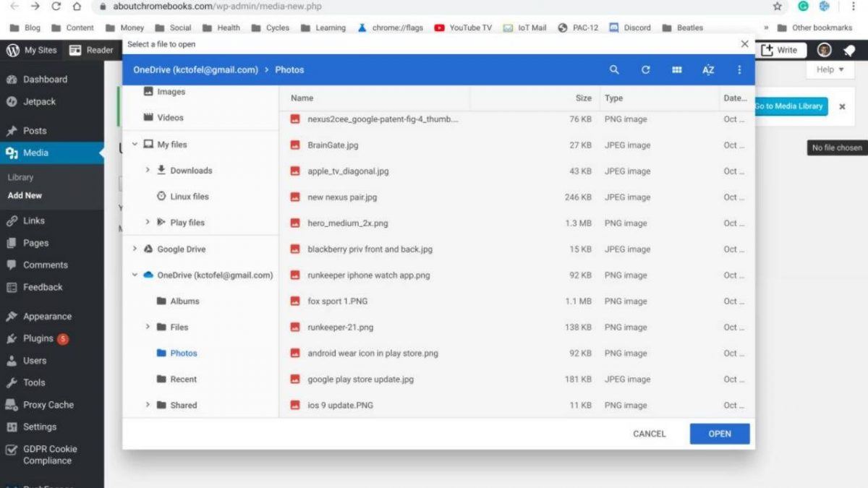Image resolution: width=868 pixels, height=488 pixels.
Task: Dismiss the Media Library notice
Action: pyautogui.click(x=842, y=106)
